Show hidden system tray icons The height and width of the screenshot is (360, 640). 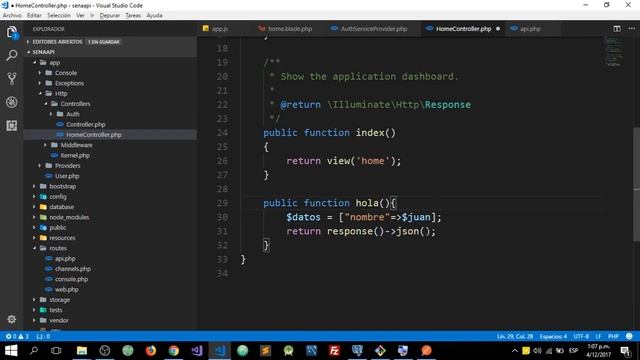tap(514, 351)
